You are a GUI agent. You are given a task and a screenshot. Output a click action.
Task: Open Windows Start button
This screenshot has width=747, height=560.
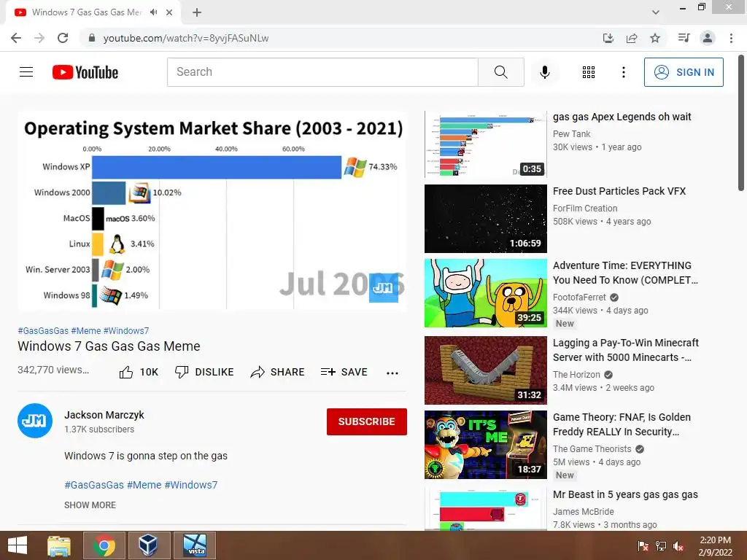(x=18, y=545)
